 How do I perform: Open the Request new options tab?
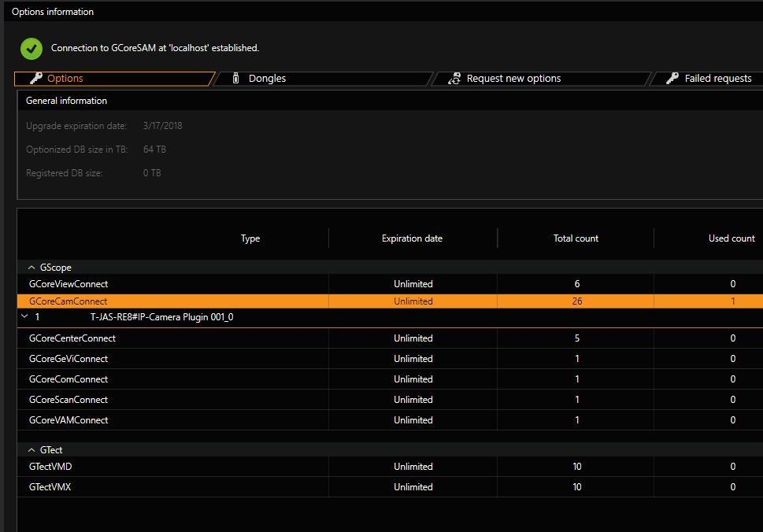[541, 79]
